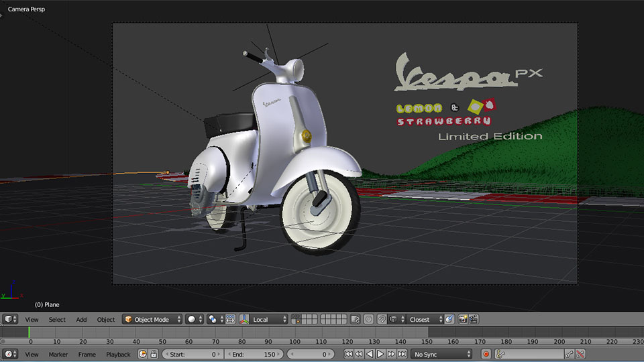Render OpenGL still image with camera icon
The height and width of the screenshot is (362, 644).
462,319
